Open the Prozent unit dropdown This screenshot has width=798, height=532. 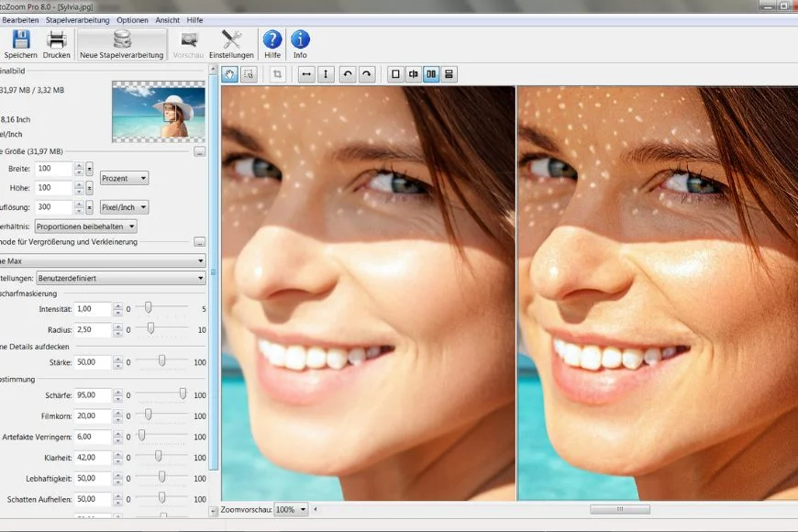pyautogui.click(x=124, y=178)
